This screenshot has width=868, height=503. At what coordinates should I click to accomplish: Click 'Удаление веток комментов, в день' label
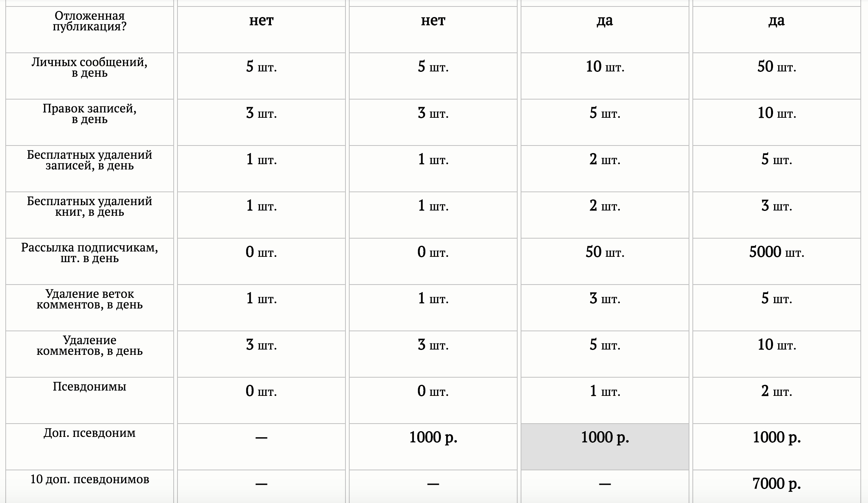click(90, 299)
